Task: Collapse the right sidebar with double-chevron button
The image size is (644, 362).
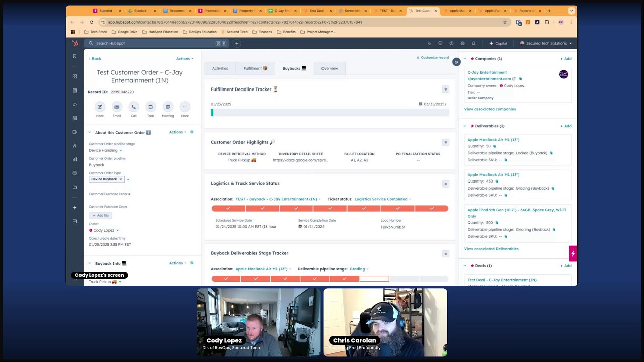Action: (456, 62)
